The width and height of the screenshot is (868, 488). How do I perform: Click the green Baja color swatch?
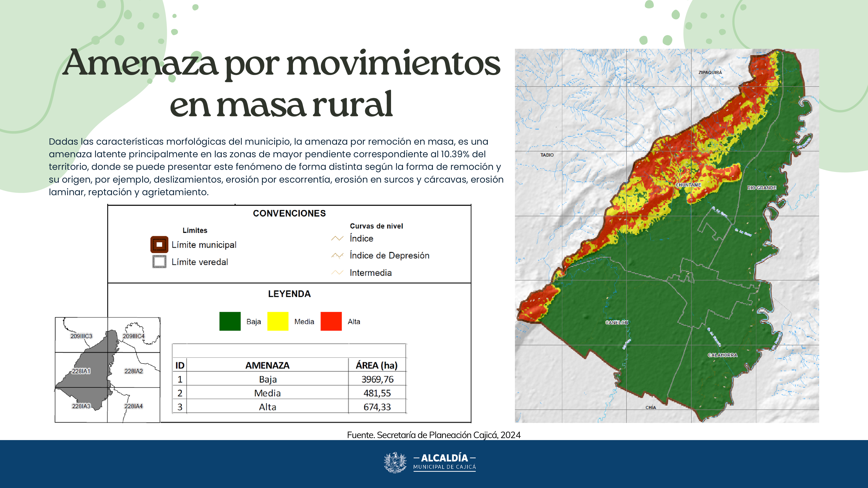click(230, 321)
